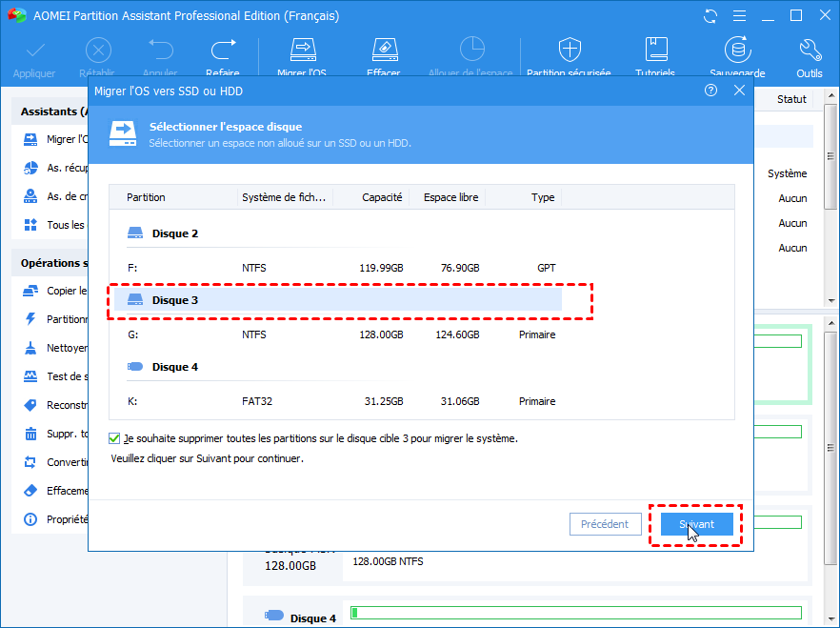Select Disque 3 row

pos(337,300)
